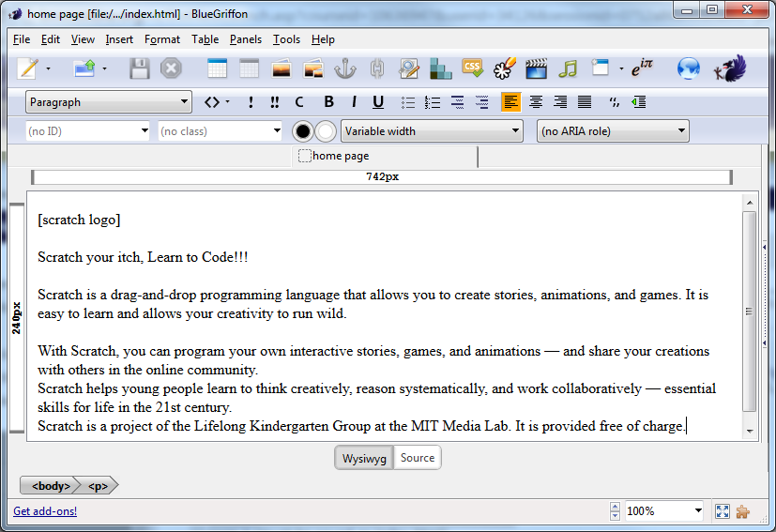Open the Variable width font dropdown
The height and width of the screenshot is (532, 776).
(x=432, y=131)
